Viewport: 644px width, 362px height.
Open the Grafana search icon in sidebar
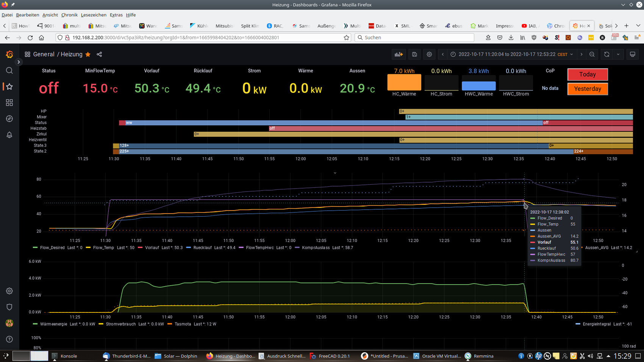[x=9, y=71]
